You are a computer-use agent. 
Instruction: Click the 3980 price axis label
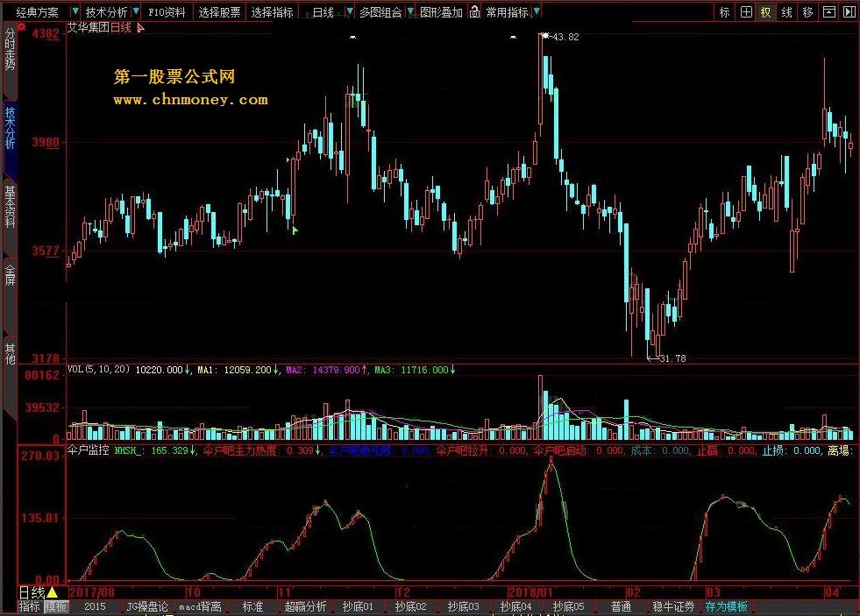pyautogui.click(x=46, y=142)
